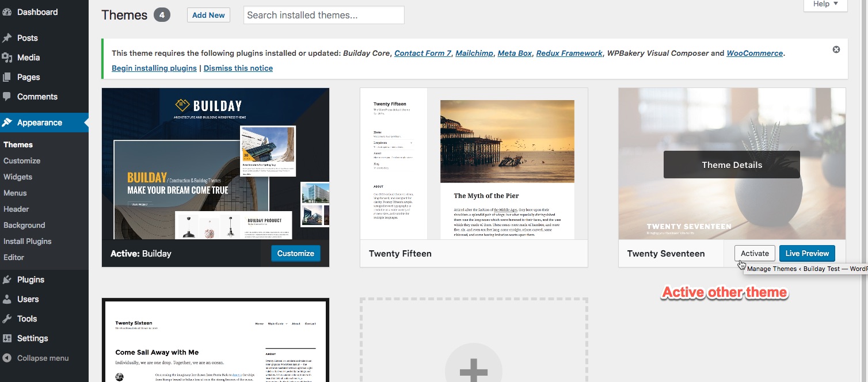Open the Install Plugins submenu item
The image size is (868, 382).
pos(28,241)
